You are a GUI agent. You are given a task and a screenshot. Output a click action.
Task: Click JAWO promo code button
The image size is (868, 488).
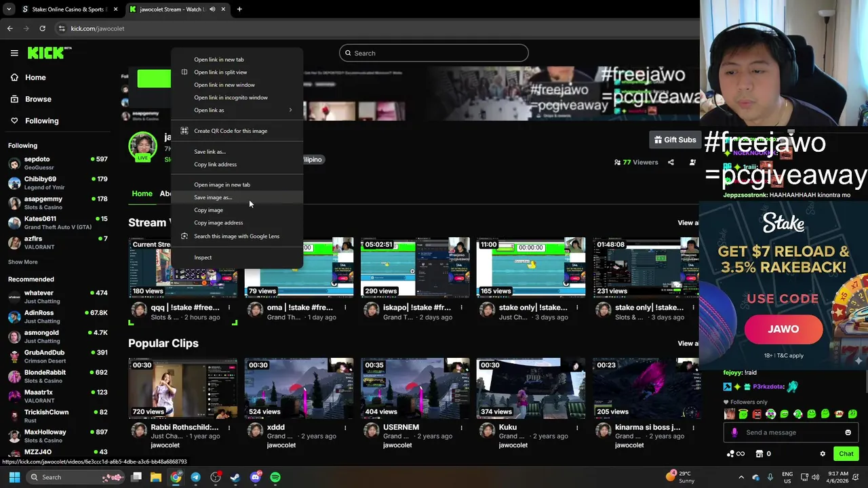(x=783, y=329)
